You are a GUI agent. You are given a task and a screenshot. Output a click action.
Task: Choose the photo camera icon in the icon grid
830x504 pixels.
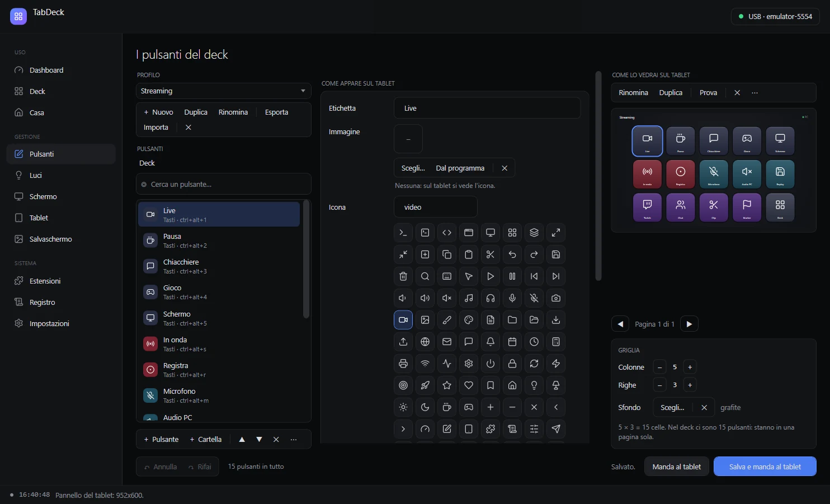click(556, 298)
